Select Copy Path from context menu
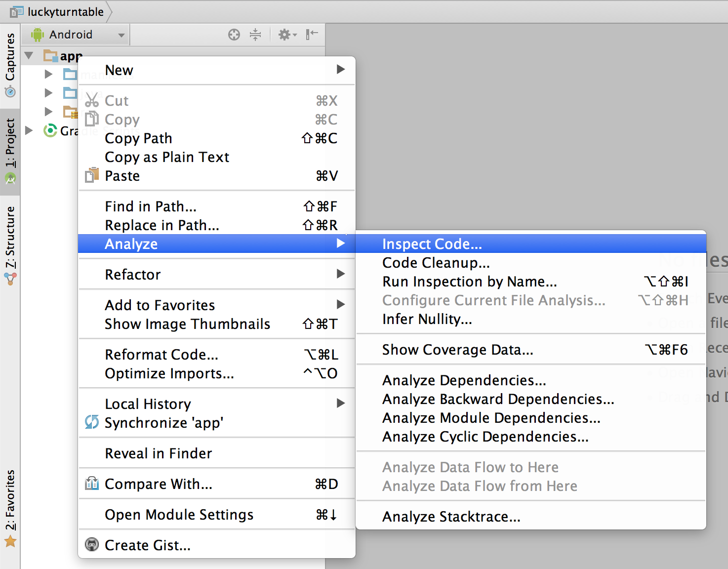The height and width of the screenshot is (569, 728). [x=217, y=138]
